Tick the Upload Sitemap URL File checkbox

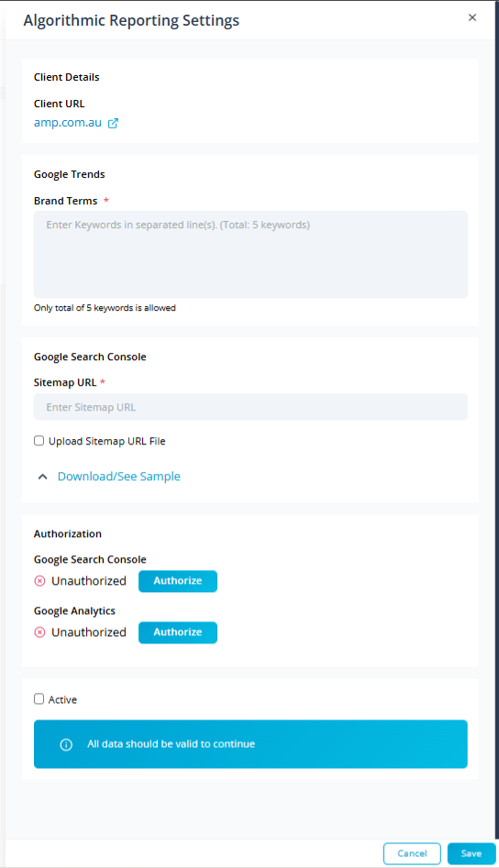tap(39, 441)
